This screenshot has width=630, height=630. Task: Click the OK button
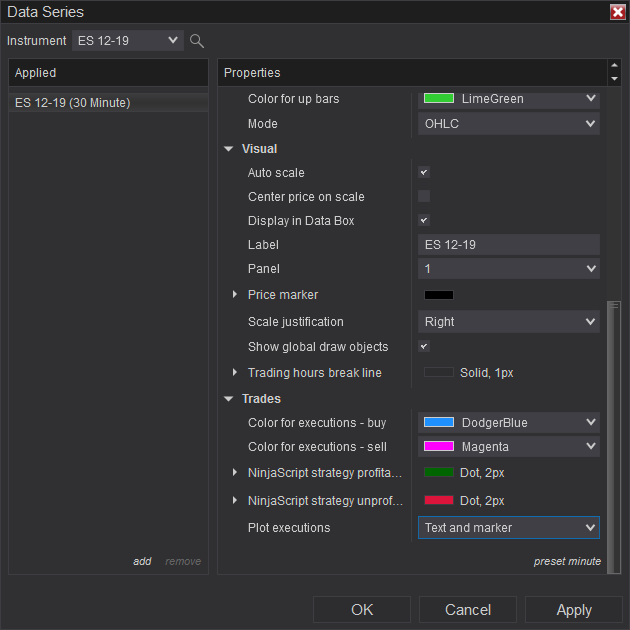tap(362, 610)
